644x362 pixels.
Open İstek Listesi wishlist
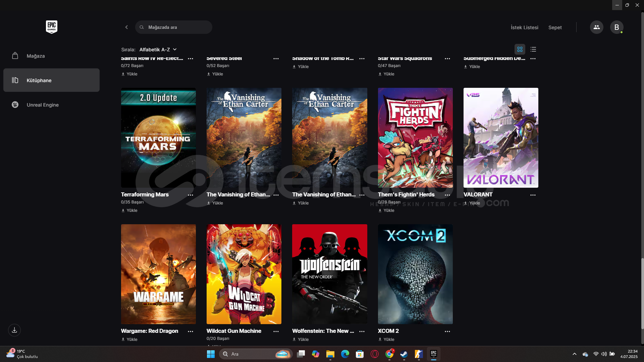point(524,27)
